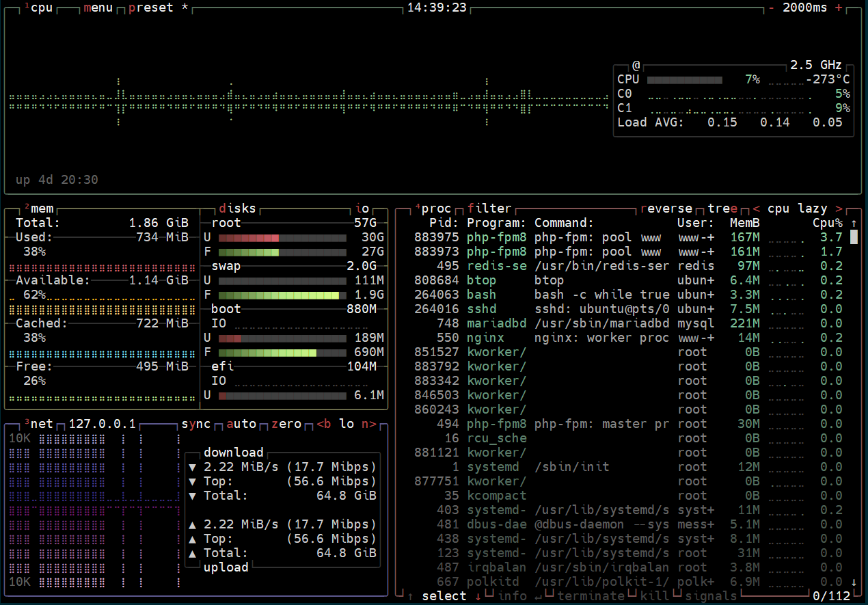Toggle net auto scaling
Viewport: 868px width, 605px height.
tap(241, 424)
